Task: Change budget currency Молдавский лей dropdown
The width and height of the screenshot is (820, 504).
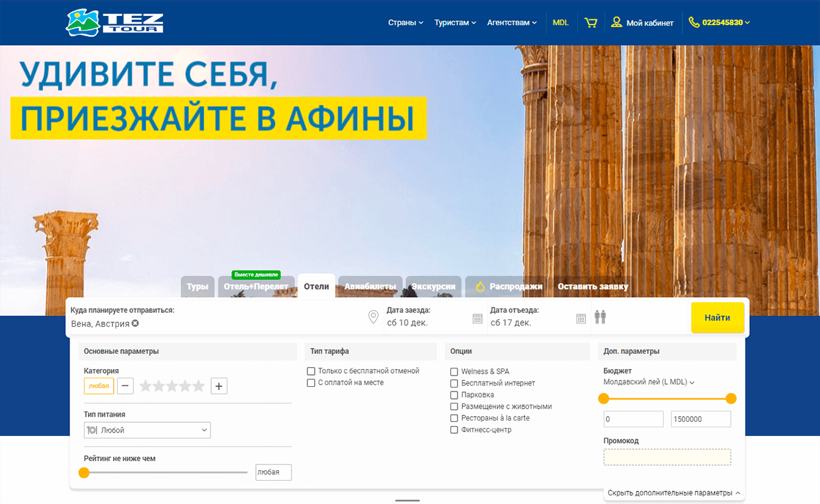Action: [649, 382]
